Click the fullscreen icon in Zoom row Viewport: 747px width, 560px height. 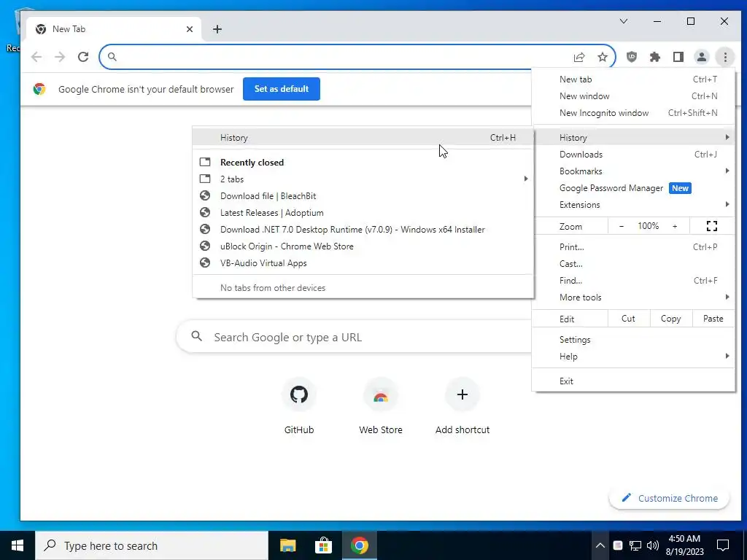click(x=712, y=226)
